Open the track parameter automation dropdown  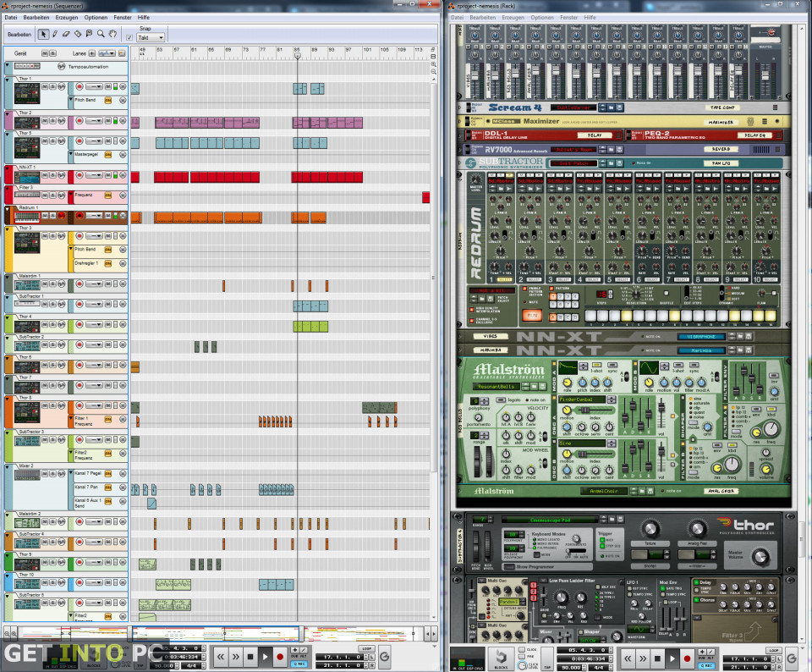point(107,53)
